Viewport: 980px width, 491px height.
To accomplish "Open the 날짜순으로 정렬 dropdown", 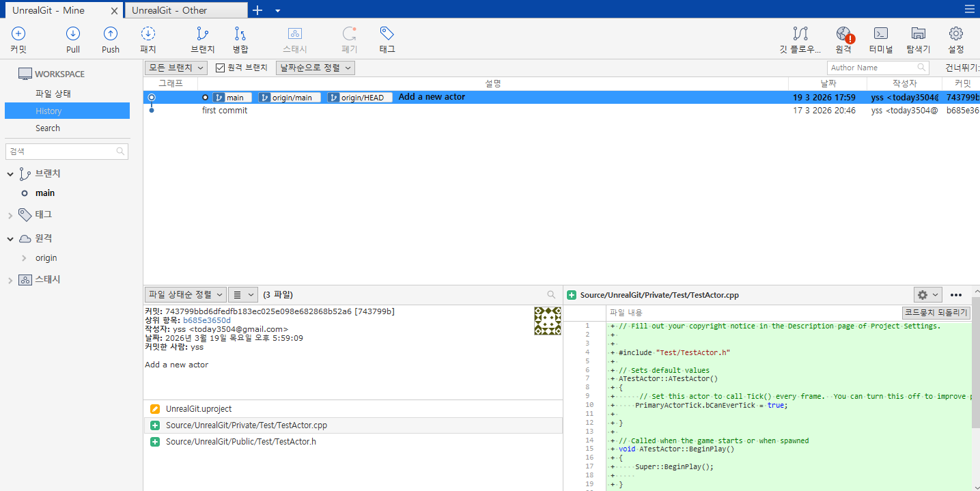I will point(316,68).
